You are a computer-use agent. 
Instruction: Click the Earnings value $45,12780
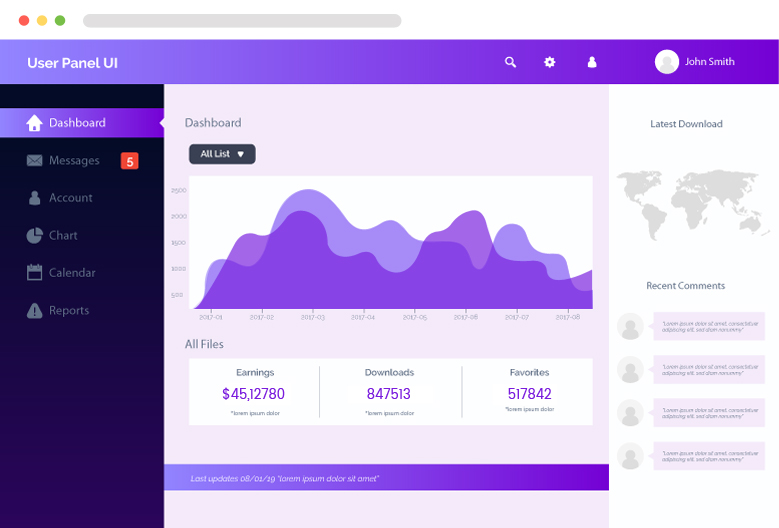(x=253, y=394)
